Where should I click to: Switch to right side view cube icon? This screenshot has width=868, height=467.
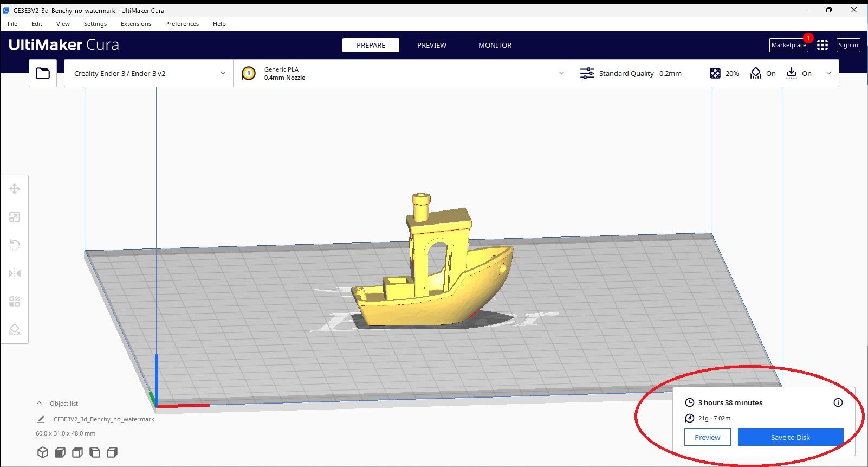point(112,452)
